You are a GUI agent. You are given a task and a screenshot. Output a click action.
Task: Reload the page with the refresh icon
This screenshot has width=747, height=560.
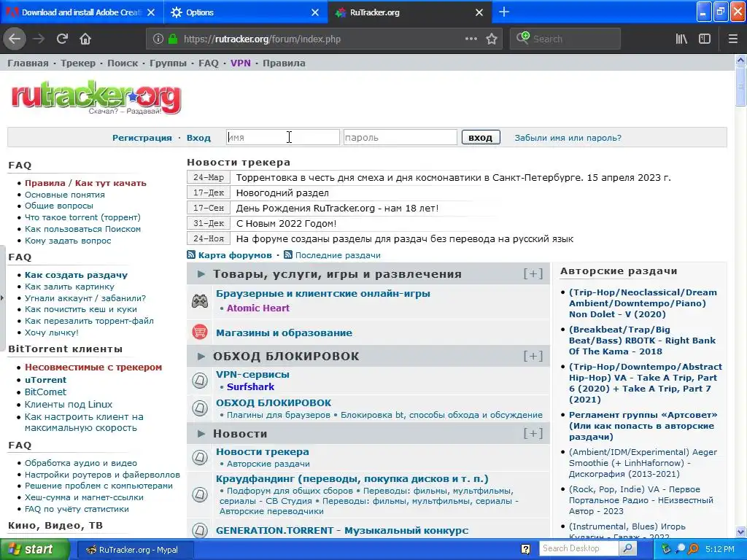pyautogui.click(x=62, y=39)
